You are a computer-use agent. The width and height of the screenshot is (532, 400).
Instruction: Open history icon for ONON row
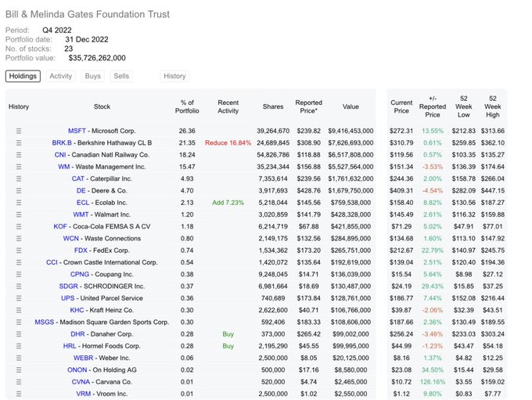click(x=19, y=369)
